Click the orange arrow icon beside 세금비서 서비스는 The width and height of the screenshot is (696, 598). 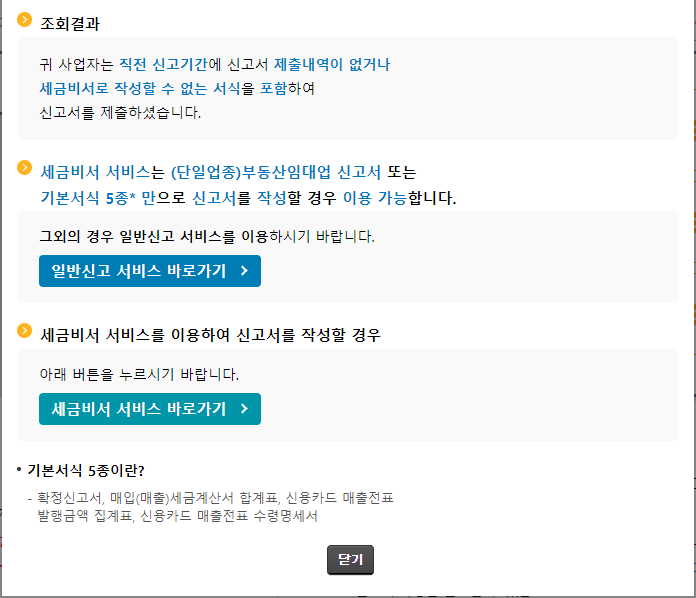[24, 167]
